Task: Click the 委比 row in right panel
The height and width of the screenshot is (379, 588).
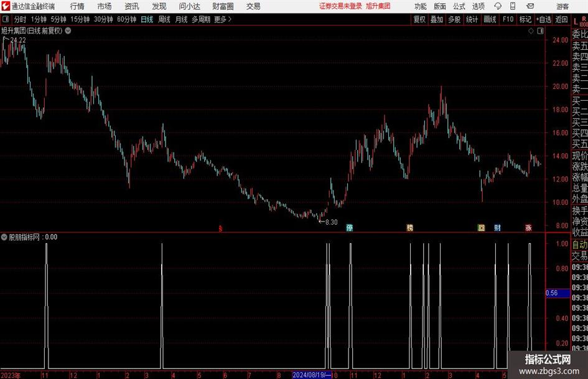Action: (x=580, y=34)
